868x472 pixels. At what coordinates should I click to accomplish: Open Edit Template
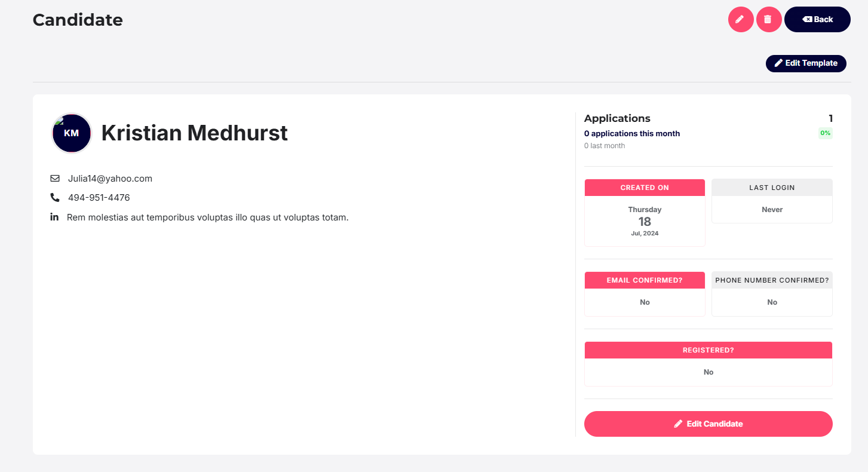[806, 63]
